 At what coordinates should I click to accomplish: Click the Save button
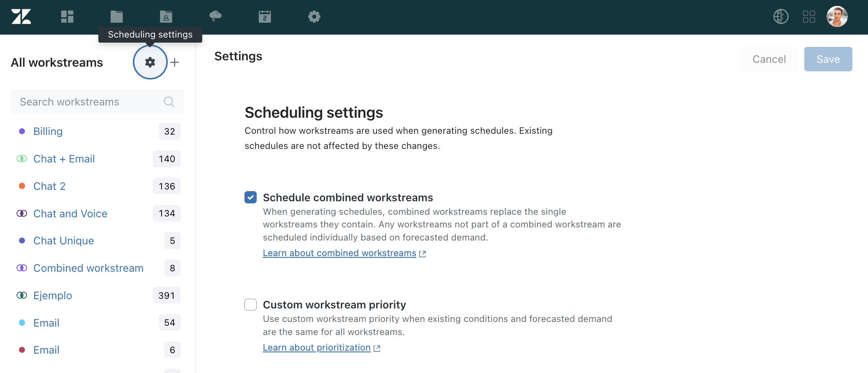point(828,59)
